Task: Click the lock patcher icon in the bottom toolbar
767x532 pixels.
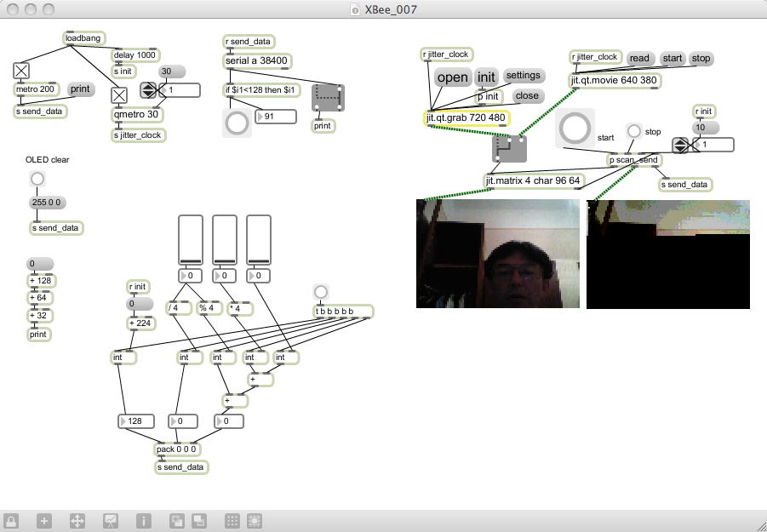Action: click(11, 521)
